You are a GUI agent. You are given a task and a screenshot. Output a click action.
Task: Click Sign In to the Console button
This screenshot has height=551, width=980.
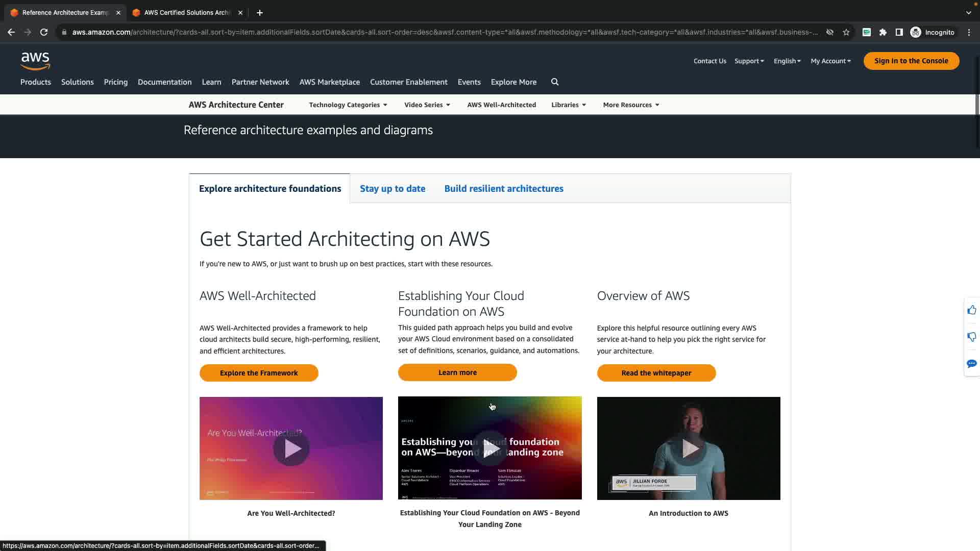tap(911, 61)
